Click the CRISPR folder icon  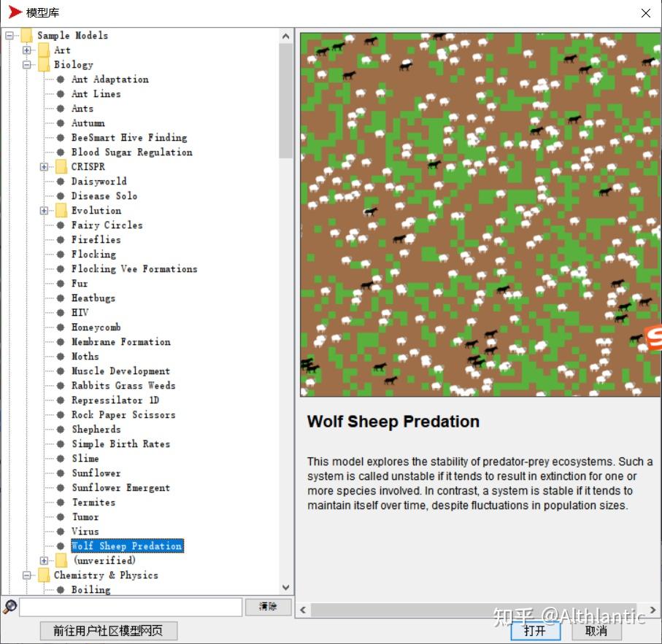(x=61, y=166)
